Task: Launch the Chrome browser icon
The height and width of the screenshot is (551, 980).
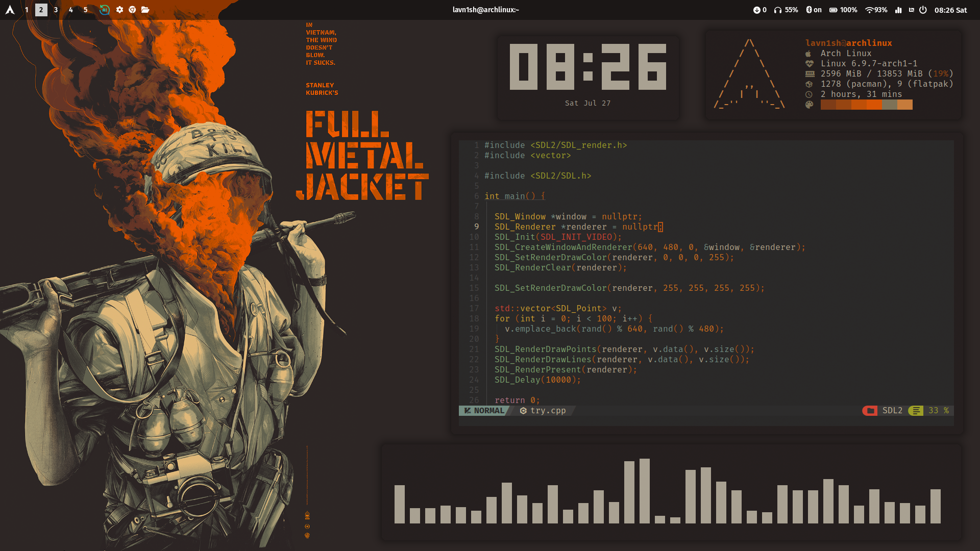Action: pyautogui.click(x=132, y=10)
